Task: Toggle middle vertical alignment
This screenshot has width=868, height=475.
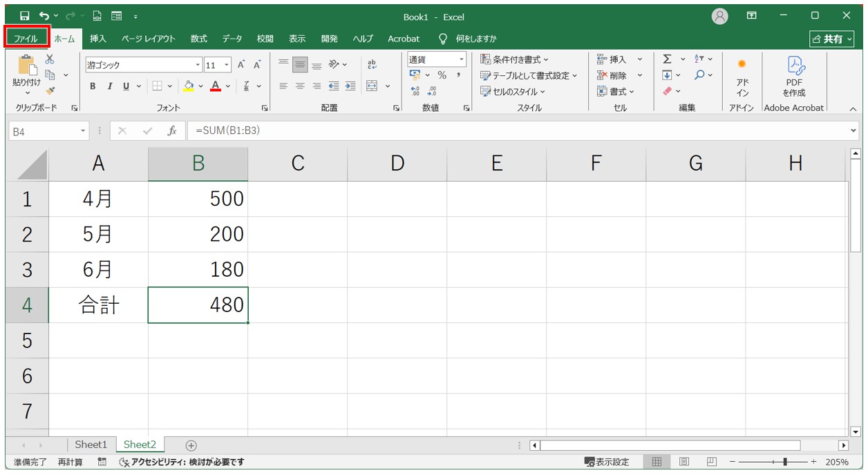Action: 300,65
